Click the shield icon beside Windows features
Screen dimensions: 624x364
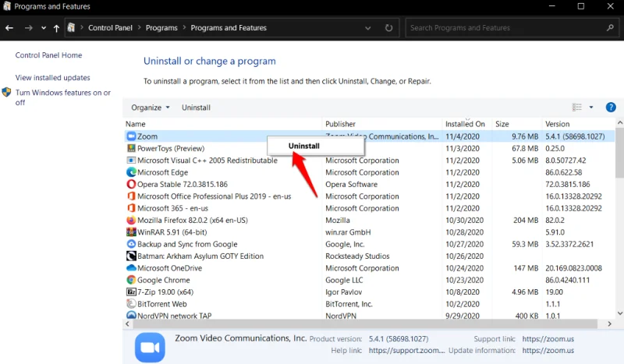(6, 92)
